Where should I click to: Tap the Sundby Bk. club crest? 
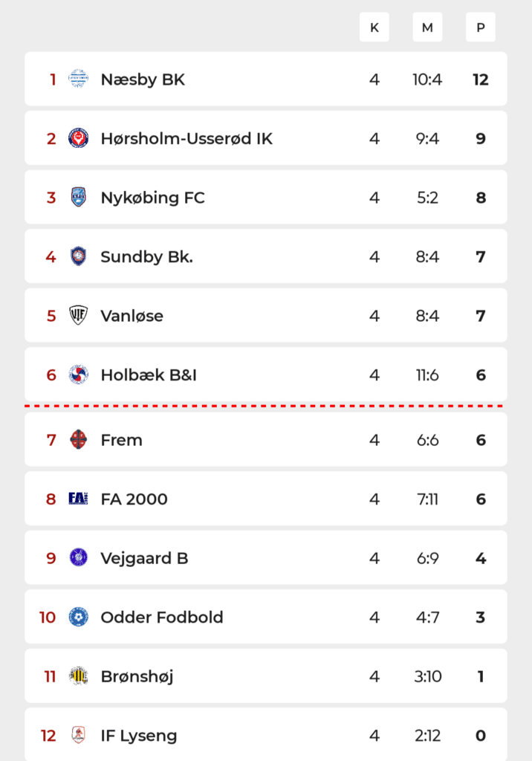point(78,256)
